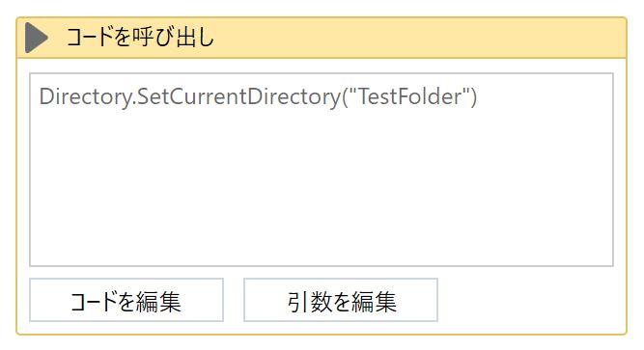Click the 引数 text on the arguments button
The height and width of the screenshot is (350, 644).
[x=309, y=302]
